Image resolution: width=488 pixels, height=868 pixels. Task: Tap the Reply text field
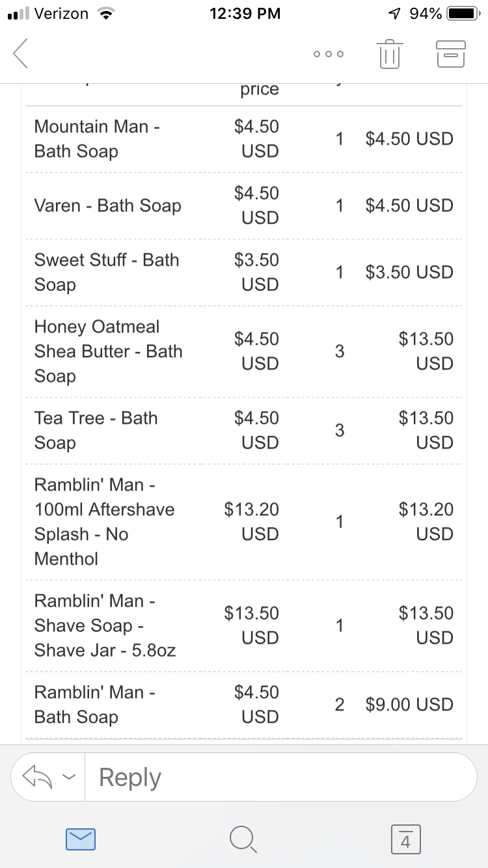280,777
